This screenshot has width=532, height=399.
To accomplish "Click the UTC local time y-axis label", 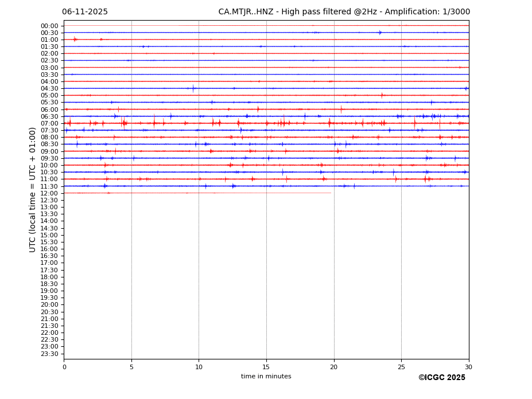I will [33, 190].
